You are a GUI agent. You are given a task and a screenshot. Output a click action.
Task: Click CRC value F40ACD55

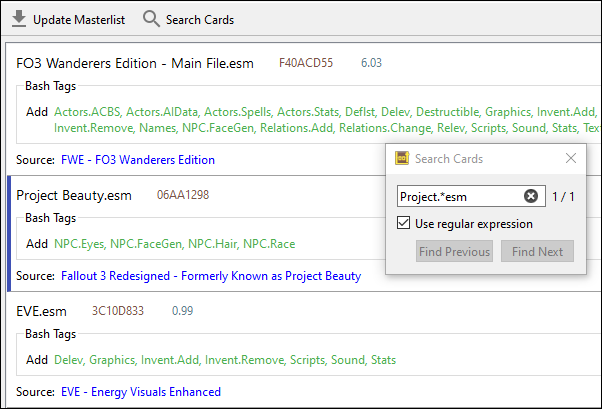click(306, 63)
